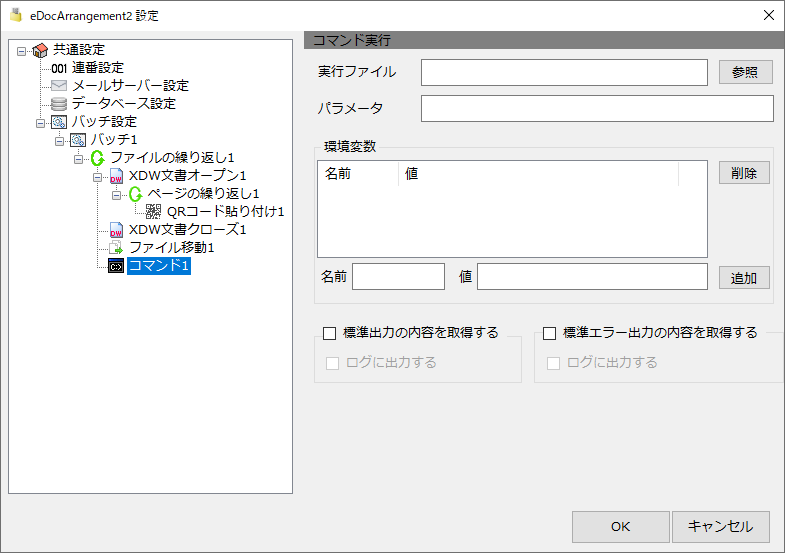Click the 値 column header in the 環境変数 list
This screenshot has width=785, height=553.
[x=538, y=174]
